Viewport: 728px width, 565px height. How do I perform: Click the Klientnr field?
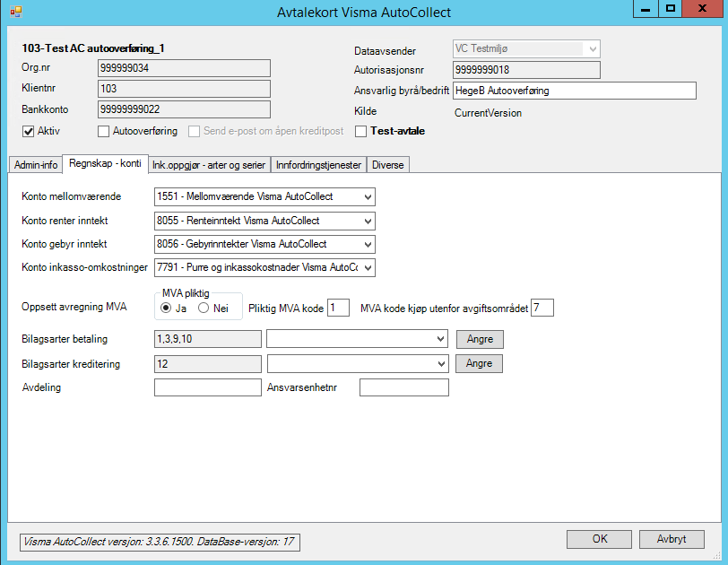[x=184, y=89]
